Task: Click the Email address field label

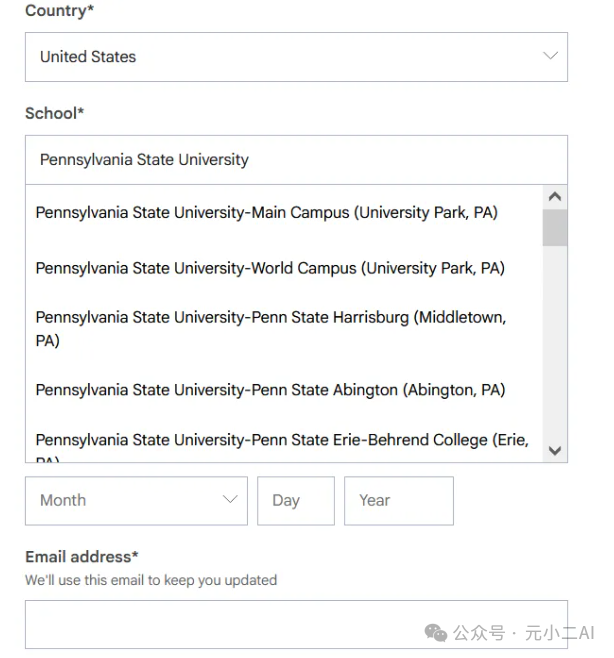Action: [82, 557]
